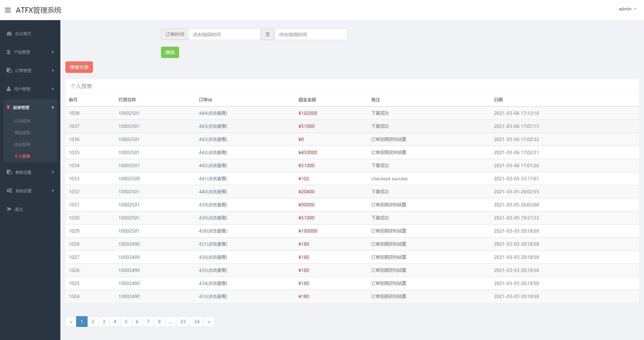Go to pagination page 24
644x340 pixels.
(197, 322)
